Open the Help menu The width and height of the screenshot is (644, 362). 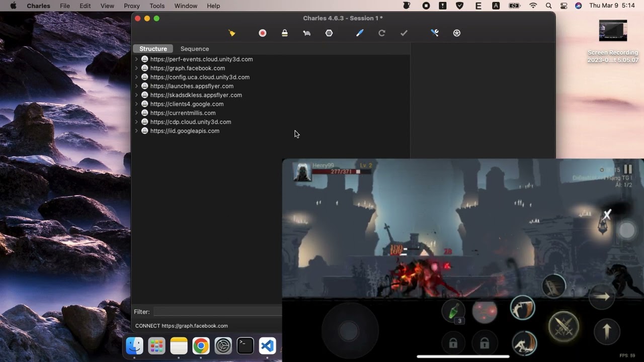tap(213, 6)
